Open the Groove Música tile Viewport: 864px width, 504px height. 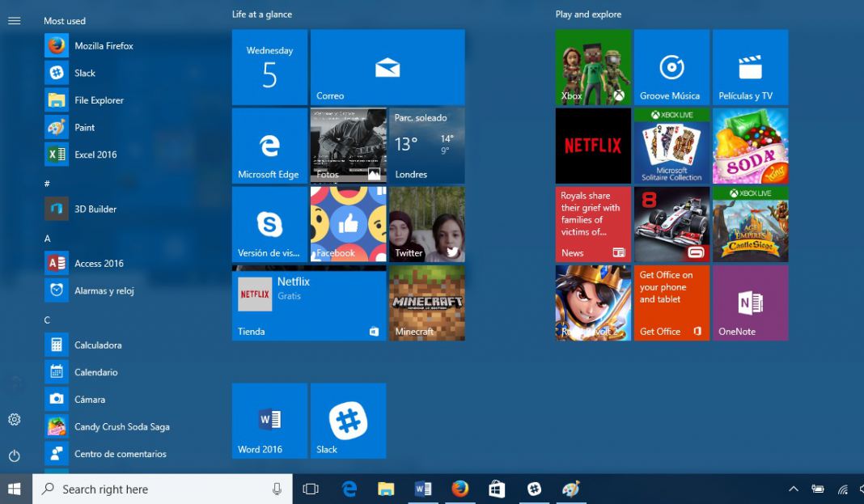point(671,67)
